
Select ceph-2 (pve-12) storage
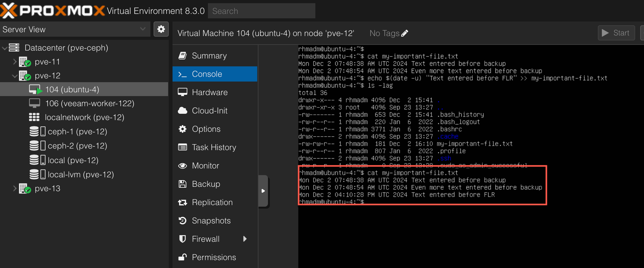(x=84, y=146)
